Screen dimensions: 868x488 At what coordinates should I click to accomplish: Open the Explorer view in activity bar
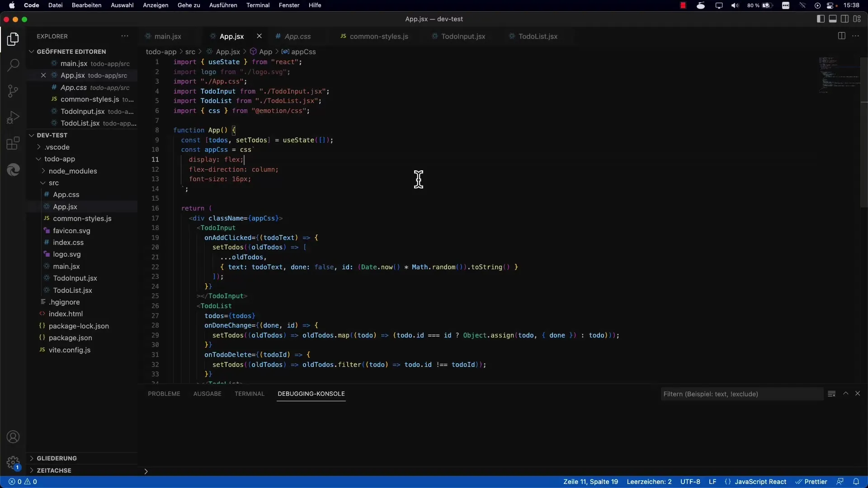point(13,39)
